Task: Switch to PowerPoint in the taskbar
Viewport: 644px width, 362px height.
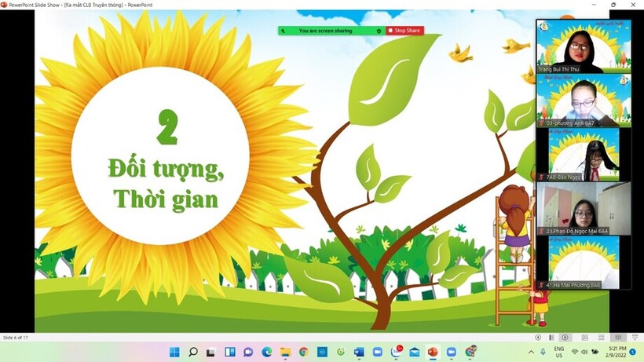Action: 432,352
